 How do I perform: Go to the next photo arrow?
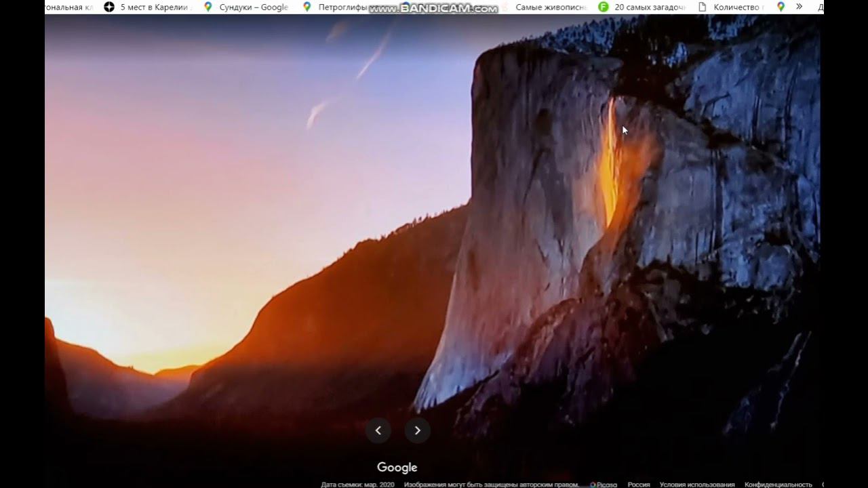418,430
